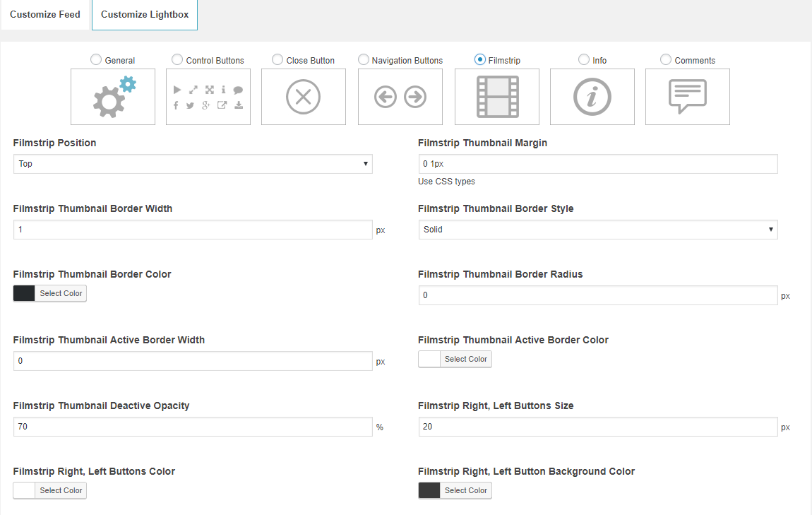This screenshot has height=515, width=812.
Task: Select the Control Buttons radio button
Action: point(177,60)
